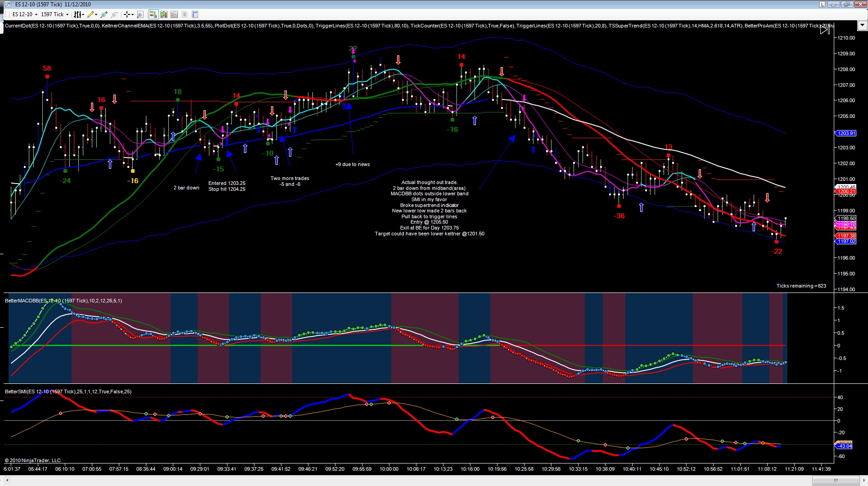Toggle the chart trader panel icon
868x486 pixels.
[x=153, y=14]
